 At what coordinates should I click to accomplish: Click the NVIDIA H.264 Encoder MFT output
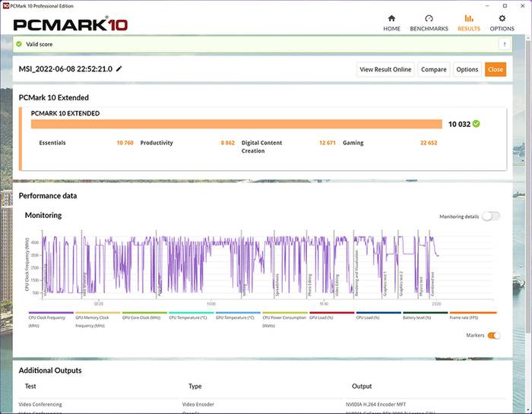(x=375, y=404)
